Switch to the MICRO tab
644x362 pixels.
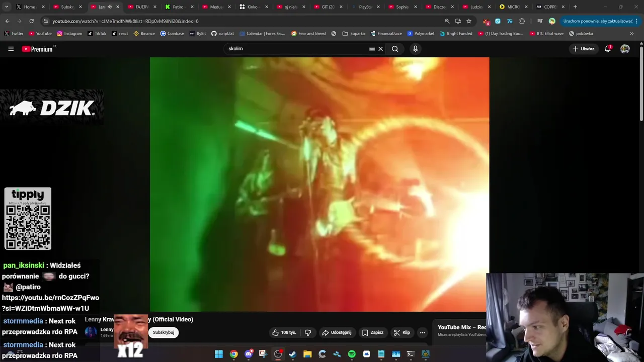[x=513, y=7]
